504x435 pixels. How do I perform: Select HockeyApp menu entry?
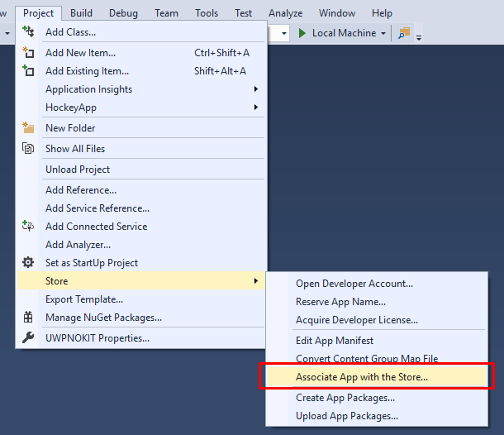point(141,108)
